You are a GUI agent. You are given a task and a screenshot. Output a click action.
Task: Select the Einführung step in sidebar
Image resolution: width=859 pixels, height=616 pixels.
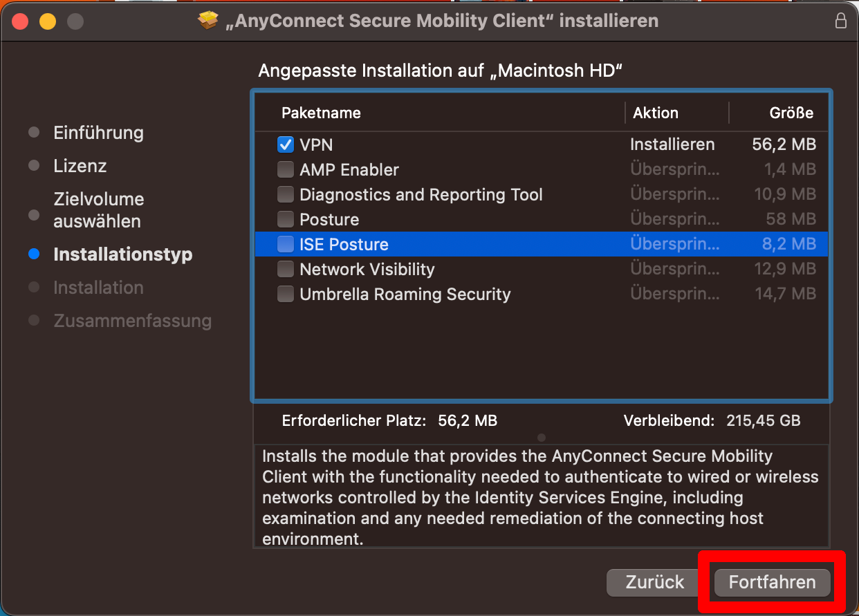(x=98, y=133)
